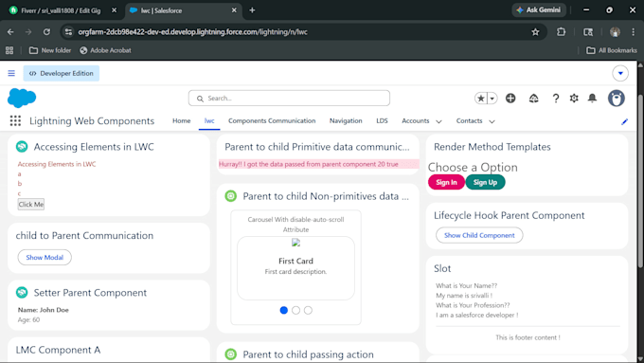This screenshot has height=363, width=644.
Task: Expand the circular dropdown at top right
Action: pyautogui.click(x=620, y=73)
